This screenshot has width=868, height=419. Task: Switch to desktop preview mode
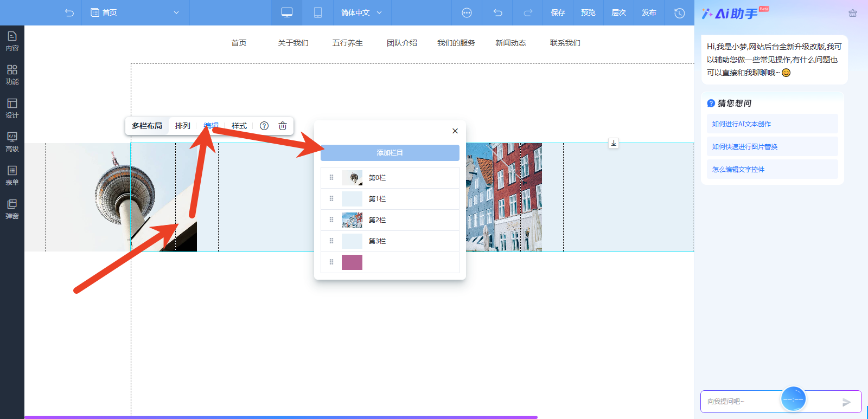(x=287, y=12)
